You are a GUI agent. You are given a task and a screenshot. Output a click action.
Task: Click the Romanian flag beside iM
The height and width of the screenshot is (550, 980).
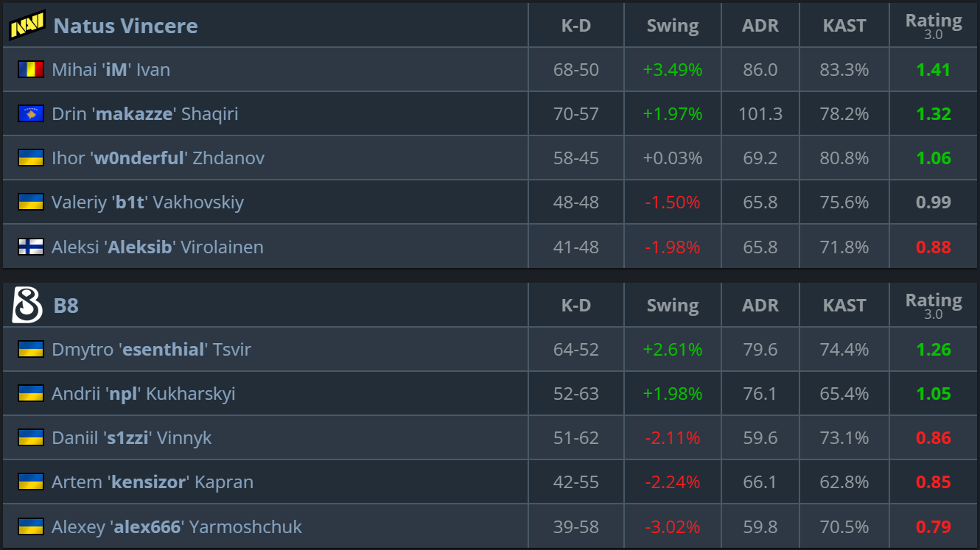(31, 70)
